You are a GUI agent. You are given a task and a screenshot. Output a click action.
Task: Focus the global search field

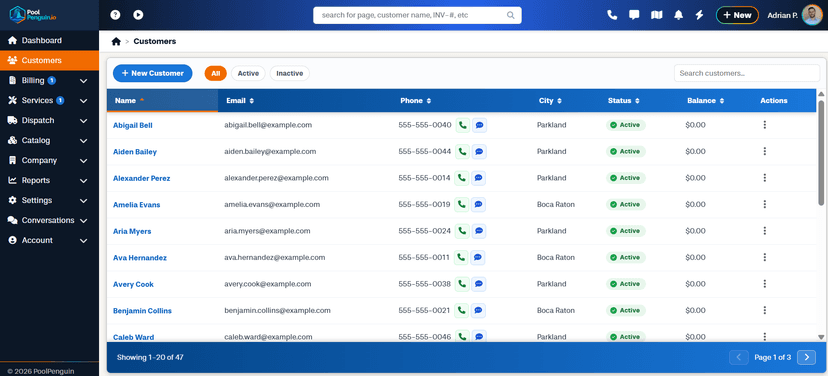(417, 15)
